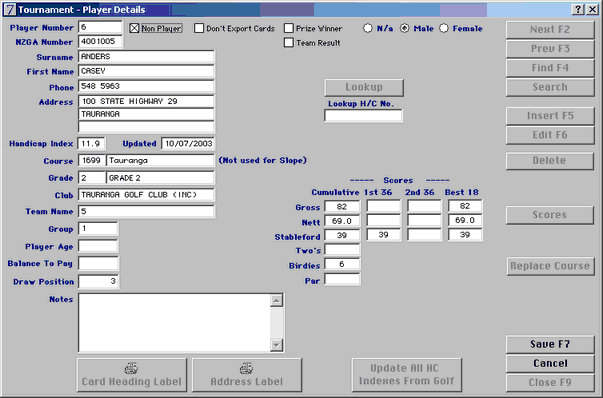The width and height of the screenshot is (603, 398).
Task: Click the app icon in the title bar
Action: (x=10, y=9)
